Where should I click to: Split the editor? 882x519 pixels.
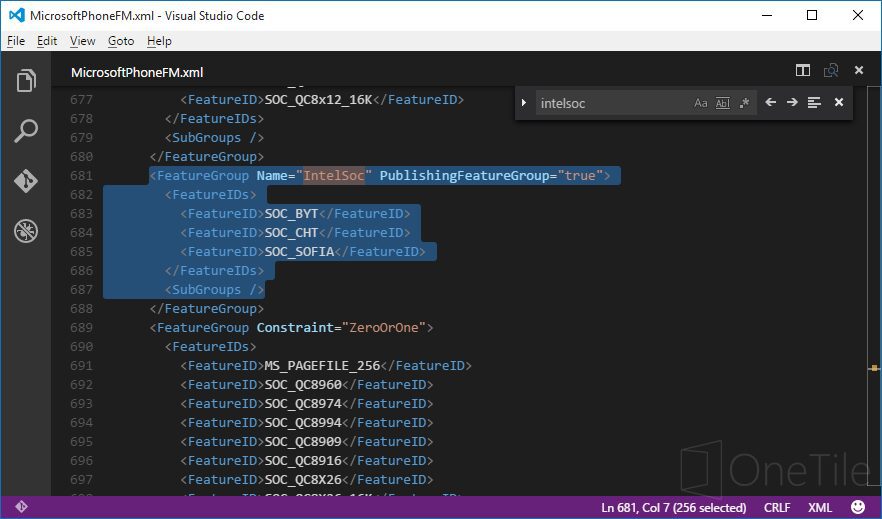tap(803, 70)
